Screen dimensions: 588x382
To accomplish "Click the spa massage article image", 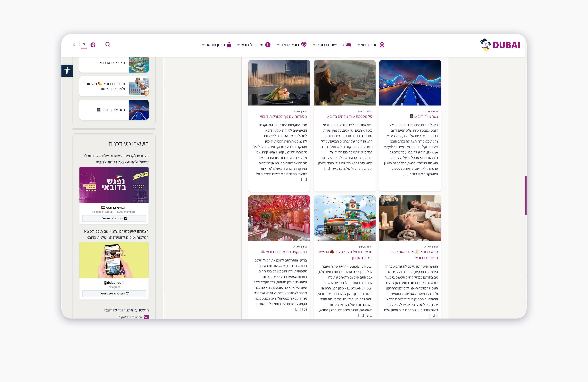I will click(x=410, y=218).
